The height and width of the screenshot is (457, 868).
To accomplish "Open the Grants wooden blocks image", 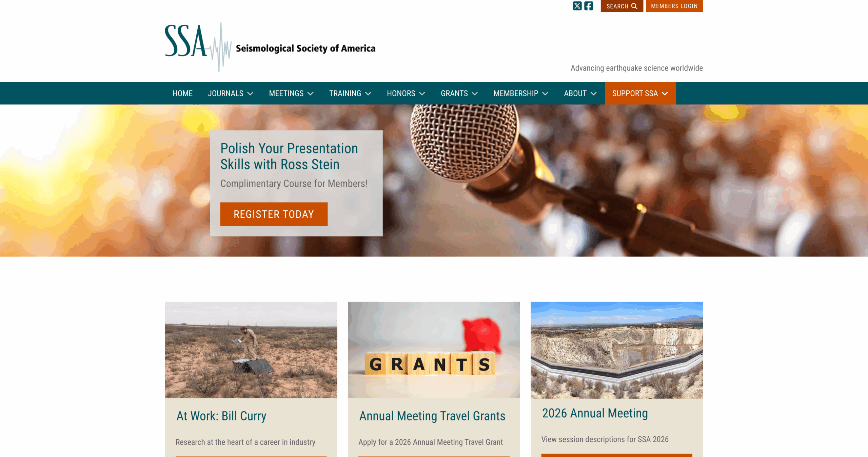I will point(434,350).
